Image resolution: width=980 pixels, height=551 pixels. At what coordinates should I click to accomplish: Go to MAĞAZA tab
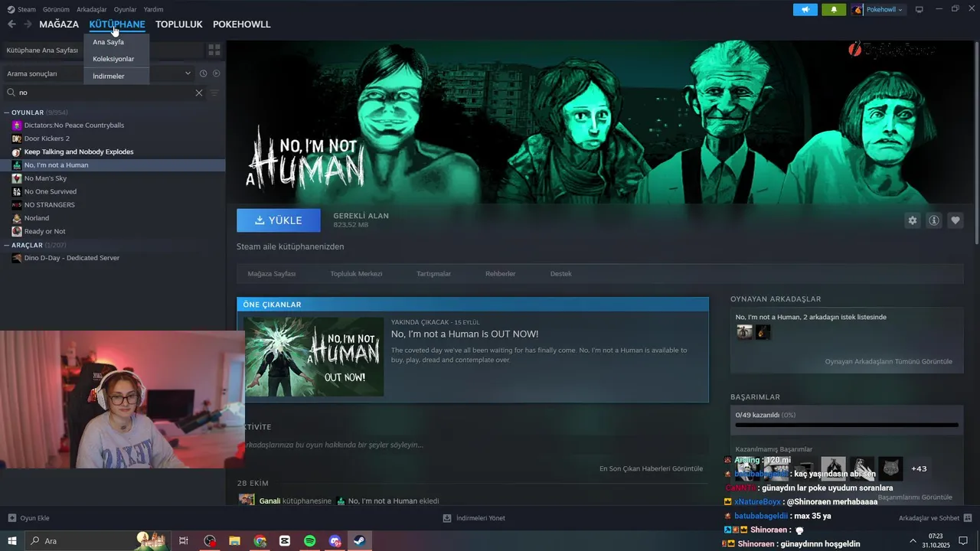[x=59, y=24]
